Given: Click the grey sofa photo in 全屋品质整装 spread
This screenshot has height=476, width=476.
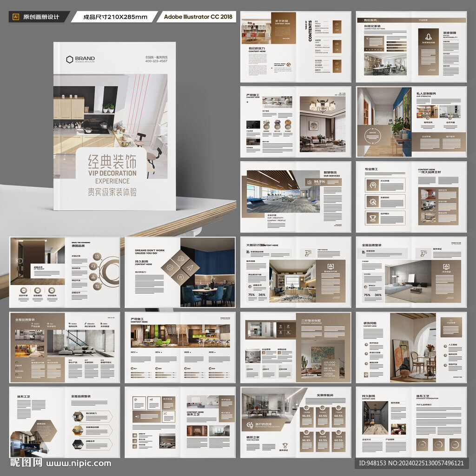Looking at the screenshot, I should click(408, 281).
